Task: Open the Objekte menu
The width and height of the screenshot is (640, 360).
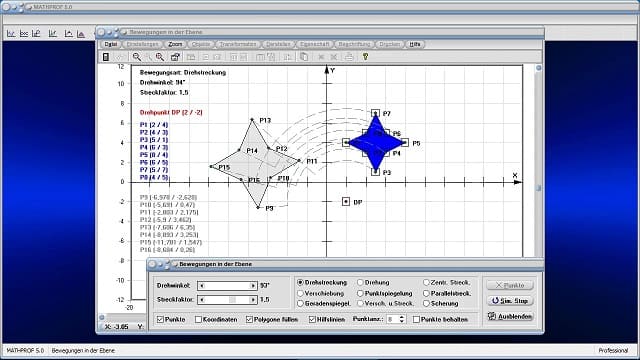Action: (200, 44)
